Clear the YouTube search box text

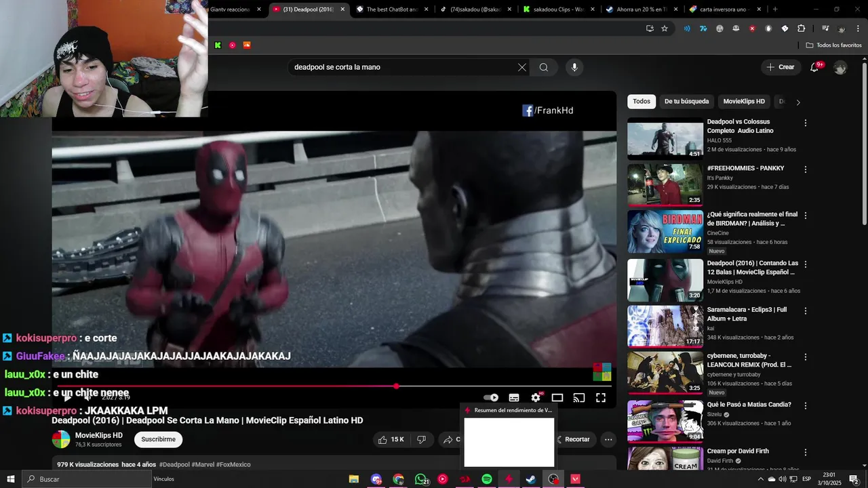tap(521, 67)
